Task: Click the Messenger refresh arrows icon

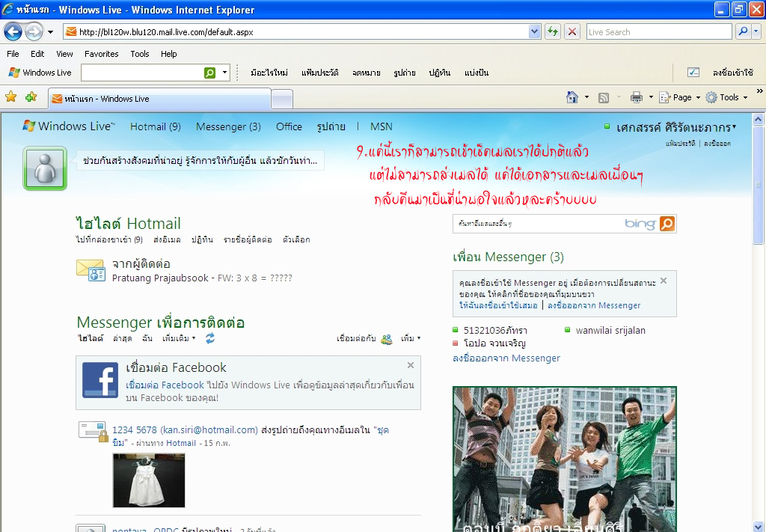Action: coord(210,338)
